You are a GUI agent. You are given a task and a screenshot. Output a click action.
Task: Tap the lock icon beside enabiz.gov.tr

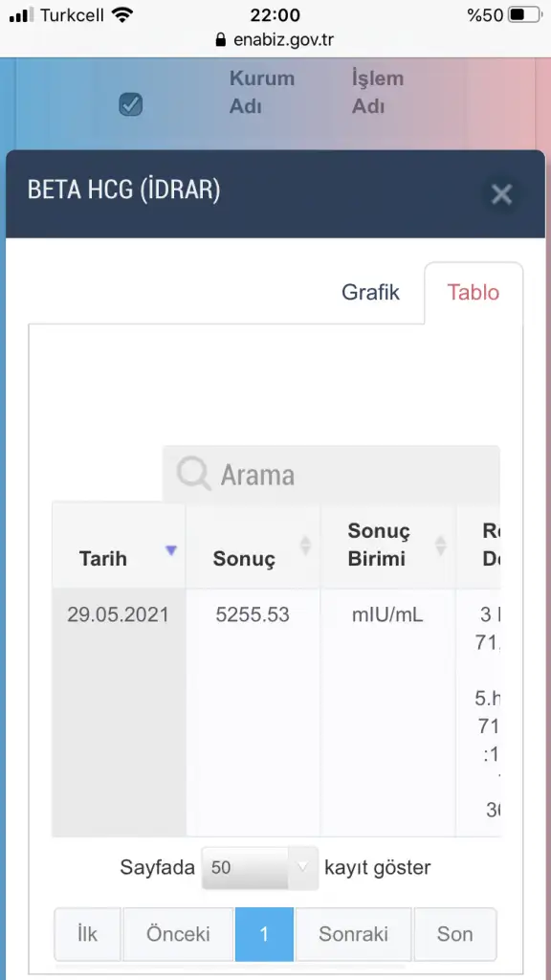(220, 40)
